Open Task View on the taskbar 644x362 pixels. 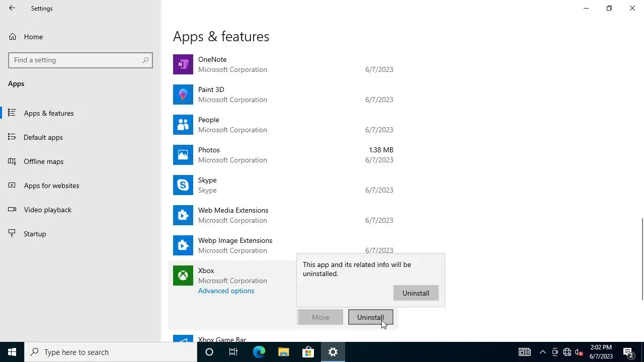[x=233, y=352]
